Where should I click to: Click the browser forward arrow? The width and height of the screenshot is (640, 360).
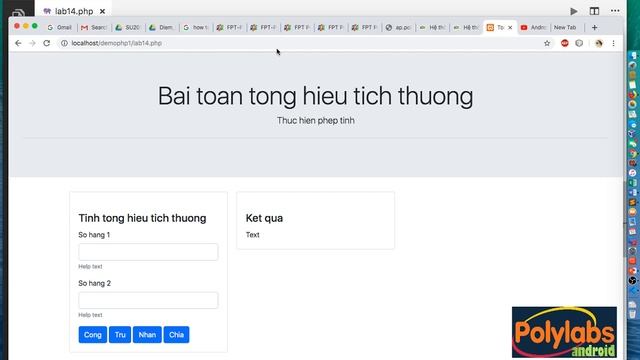(x=32, y=43)
